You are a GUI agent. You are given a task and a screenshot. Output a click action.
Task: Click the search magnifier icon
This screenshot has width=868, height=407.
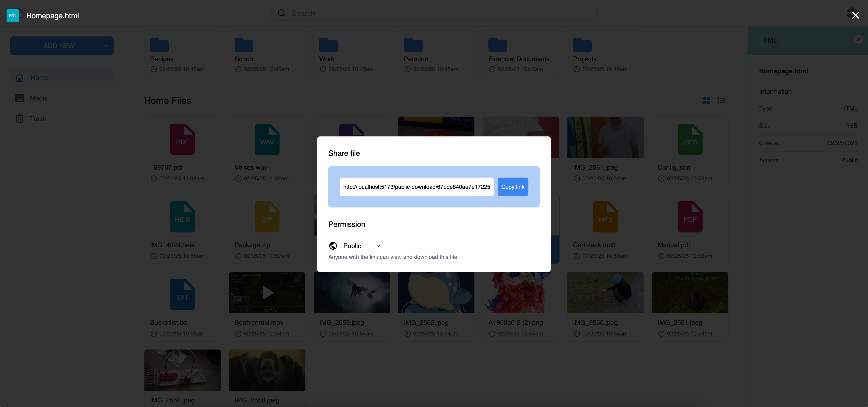click(x=281, y=13)
